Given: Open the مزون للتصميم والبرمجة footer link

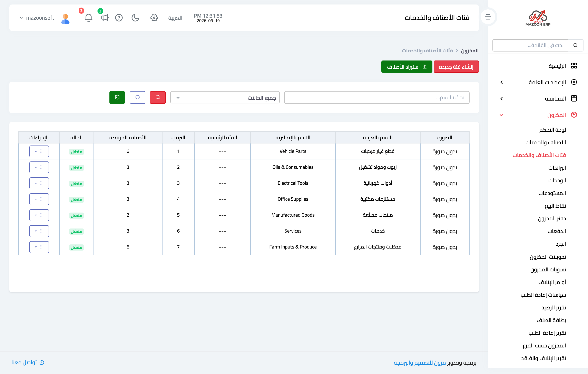Looking at the screenshot, I should point(420,363).
